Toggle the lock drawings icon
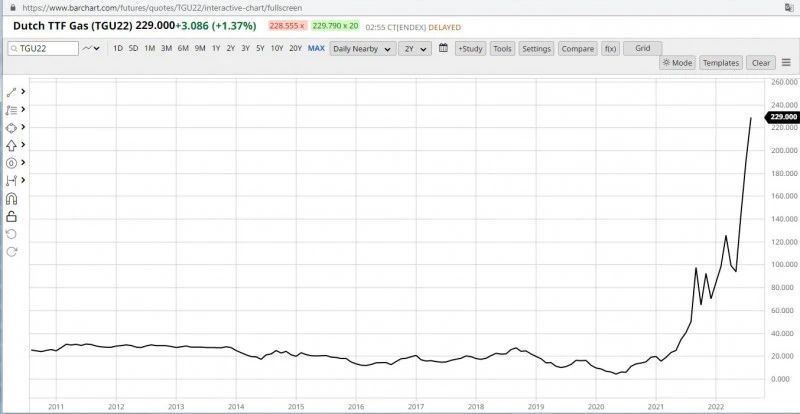 11,216
